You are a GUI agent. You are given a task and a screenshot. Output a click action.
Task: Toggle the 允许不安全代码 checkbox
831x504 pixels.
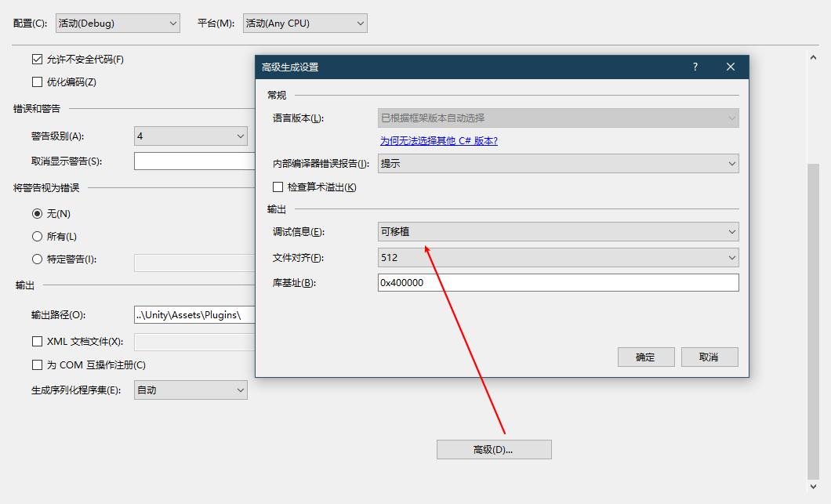[x=37, y=60]
